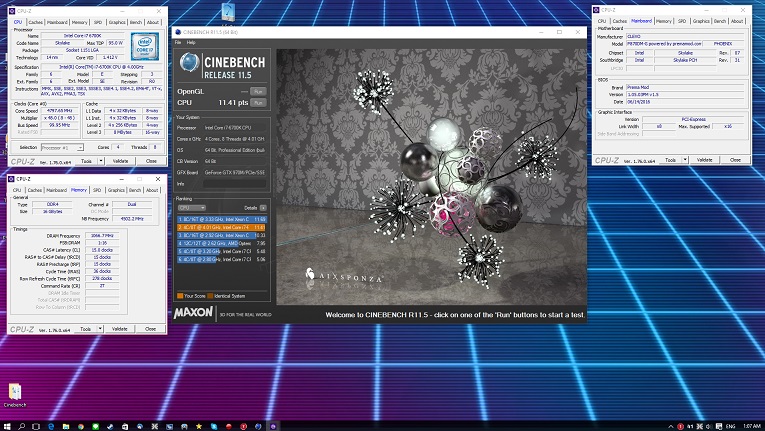Launch Google Chrome from taskbar
Image resolution: width=765 pixels, height=431 pixels.
coord(81,426)
